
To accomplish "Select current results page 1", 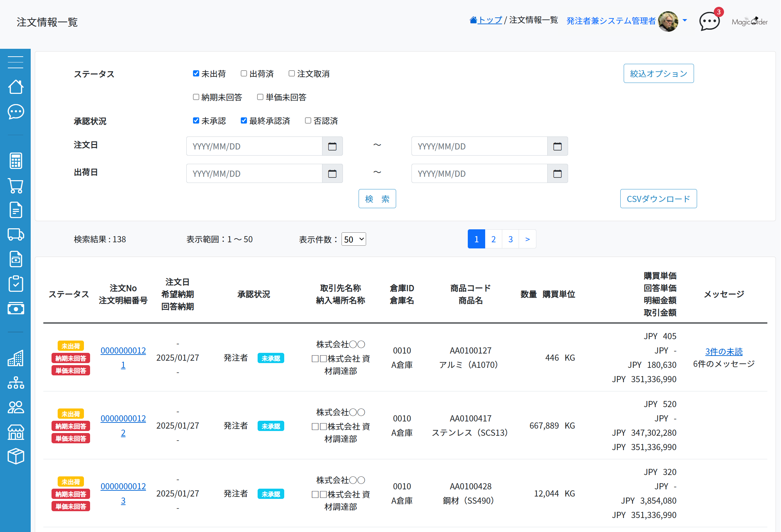I will pyautogui.click(x=476, y=239).
